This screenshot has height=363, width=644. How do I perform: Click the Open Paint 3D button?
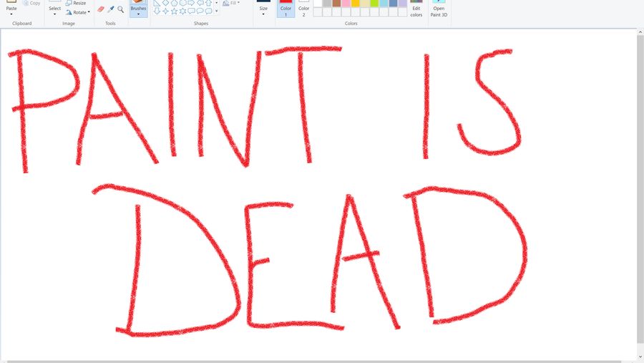pyautogui.click(x=439, y=9)
